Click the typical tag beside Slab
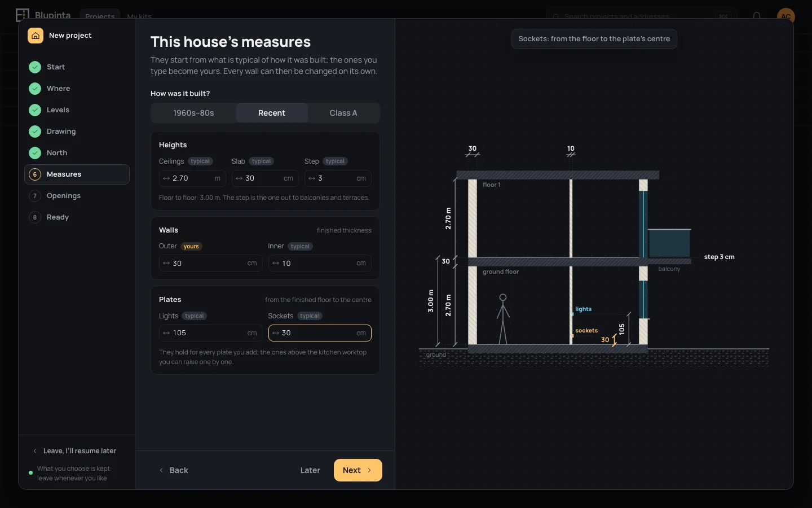The width and height of the screenshot is (812, 508). [262, 161]
